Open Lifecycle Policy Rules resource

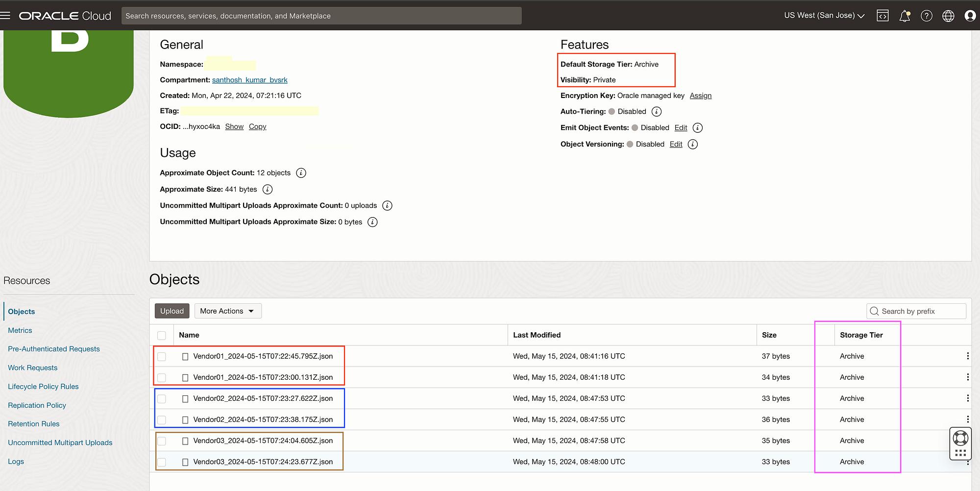click(x=43, y=387)
